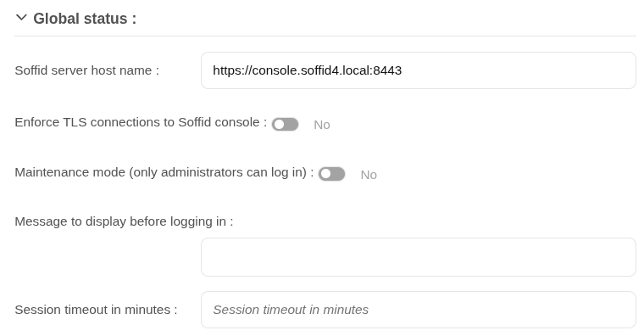Click the Session timeout in minutes label

(96, 309)
